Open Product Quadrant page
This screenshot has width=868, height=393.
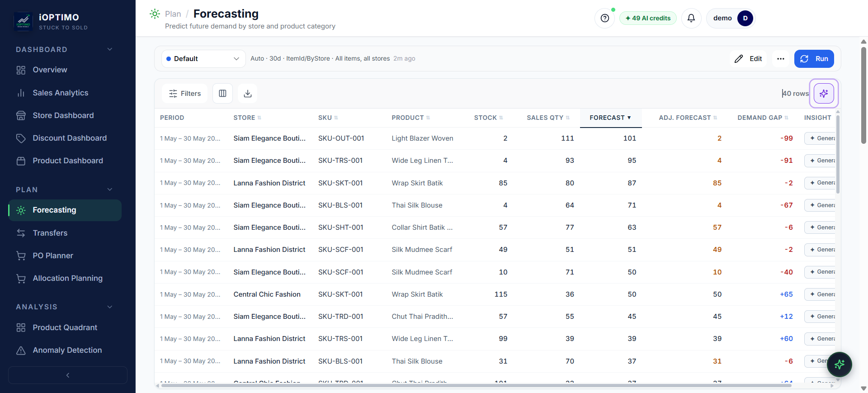[65, 327]
